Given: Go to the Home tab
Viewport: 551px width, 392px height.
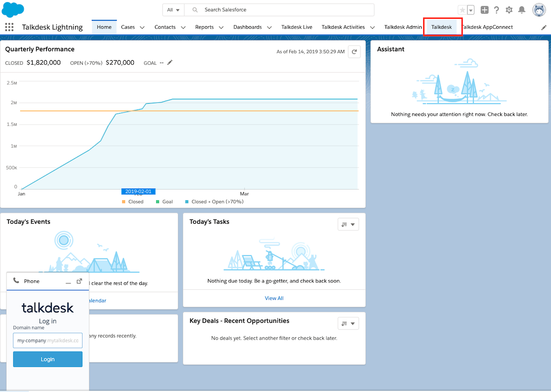Looking at the screenshot, I should [x=104, y=27].
